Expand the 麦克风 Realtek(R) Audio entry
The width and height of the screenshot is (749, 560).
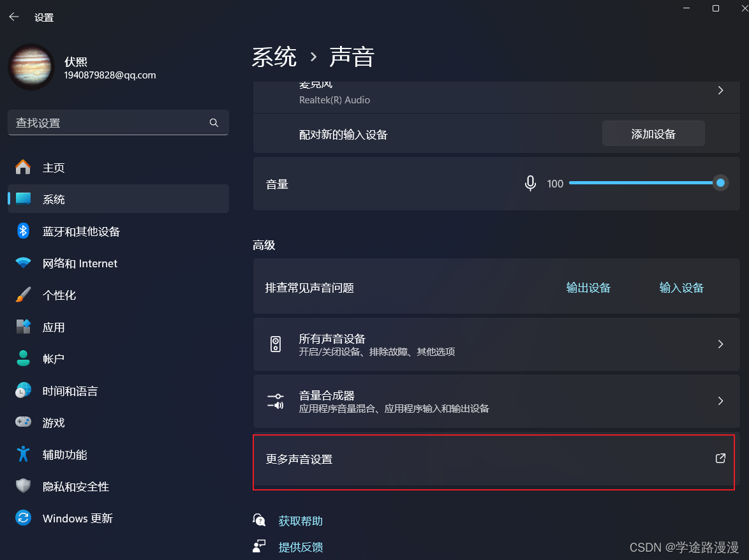pyautogui.click(x=720, y=90)
